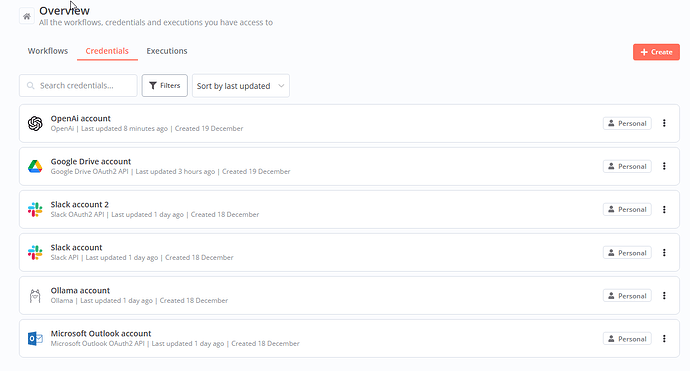Open three-dot menu for Microsoft Outlook account
Viewport: 690px width, 371px height.
coord(664,339)
